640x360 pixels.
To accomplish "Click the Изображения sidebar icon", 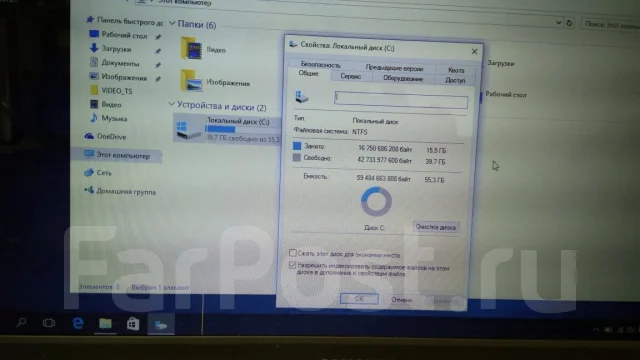I will [94, 76].
